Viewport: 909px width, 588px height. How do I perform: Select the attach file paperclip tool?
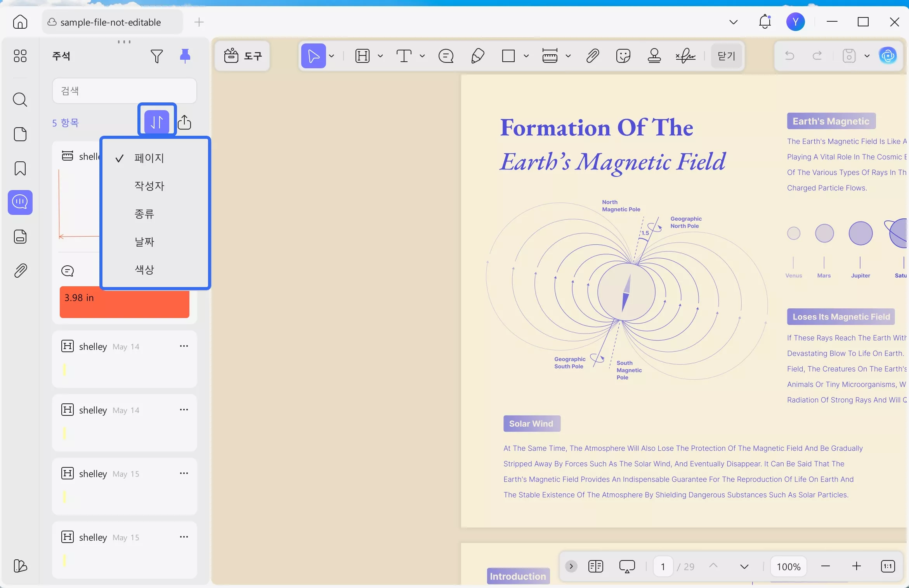592,56
